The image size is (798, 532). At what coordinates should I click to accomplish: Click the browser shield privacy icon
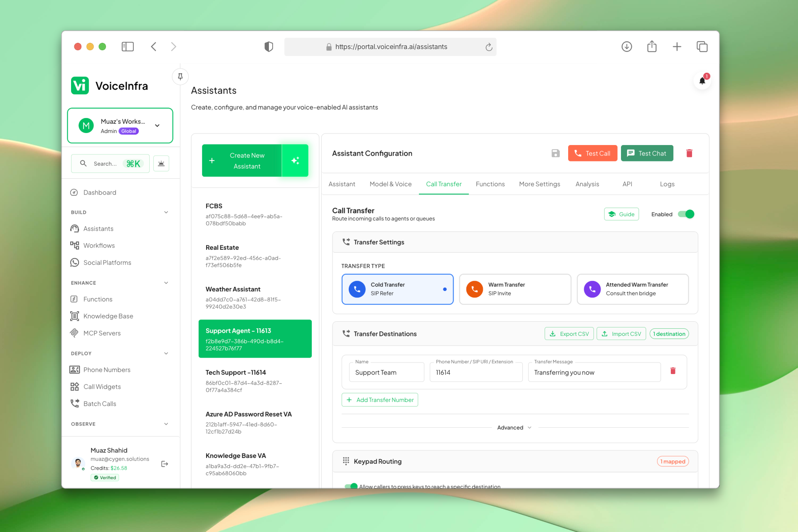[269, 47]
